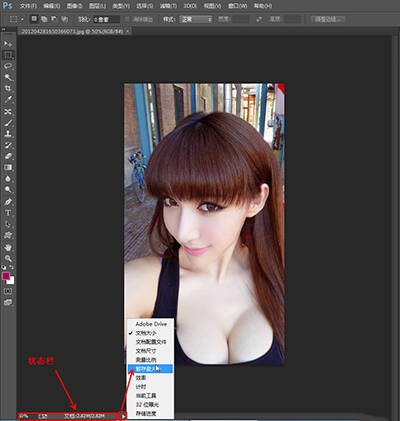Select the Zoom magnifier tool

8,258
